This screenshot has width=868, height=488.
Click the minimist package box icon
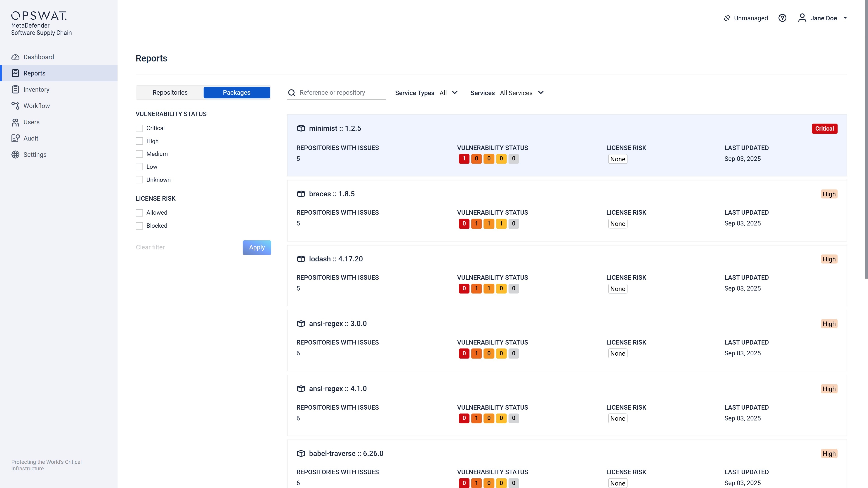[301, 128]
